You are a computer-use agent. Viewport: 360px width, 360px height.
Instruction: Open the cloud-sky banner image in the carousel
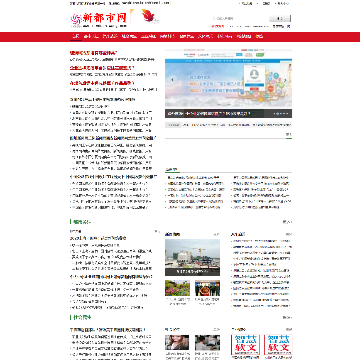(x=228, y=79)
